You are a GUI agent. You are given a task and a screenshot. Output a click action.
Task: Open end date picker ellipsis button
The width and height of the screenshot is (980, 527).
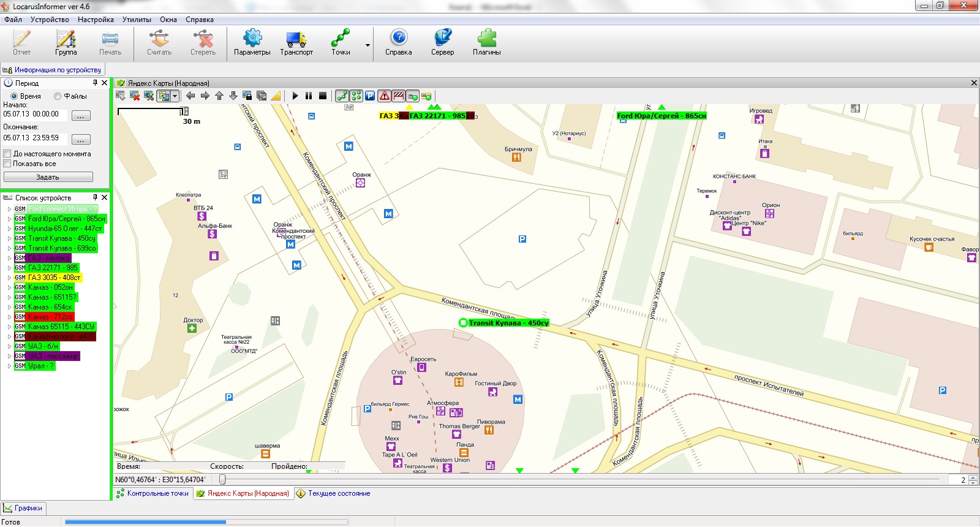(81, 140)
